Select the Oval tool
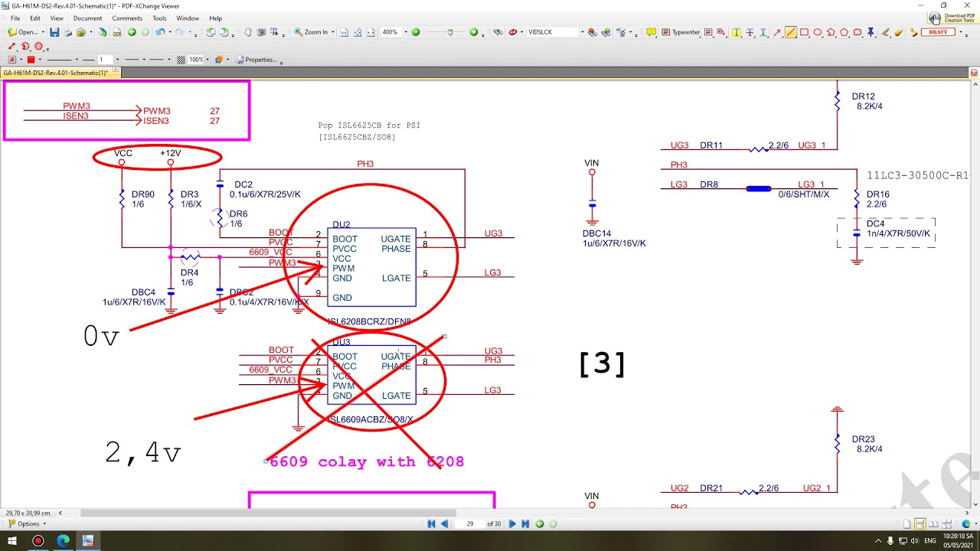 (818, 32)
